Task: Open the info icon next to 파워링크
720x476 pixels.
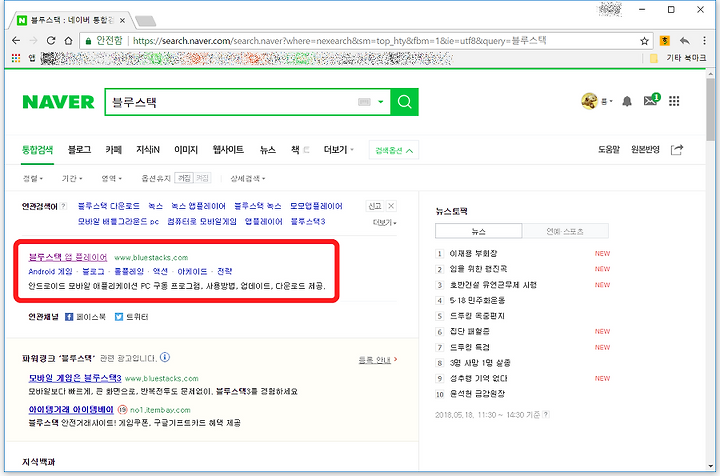Action: 165,357
